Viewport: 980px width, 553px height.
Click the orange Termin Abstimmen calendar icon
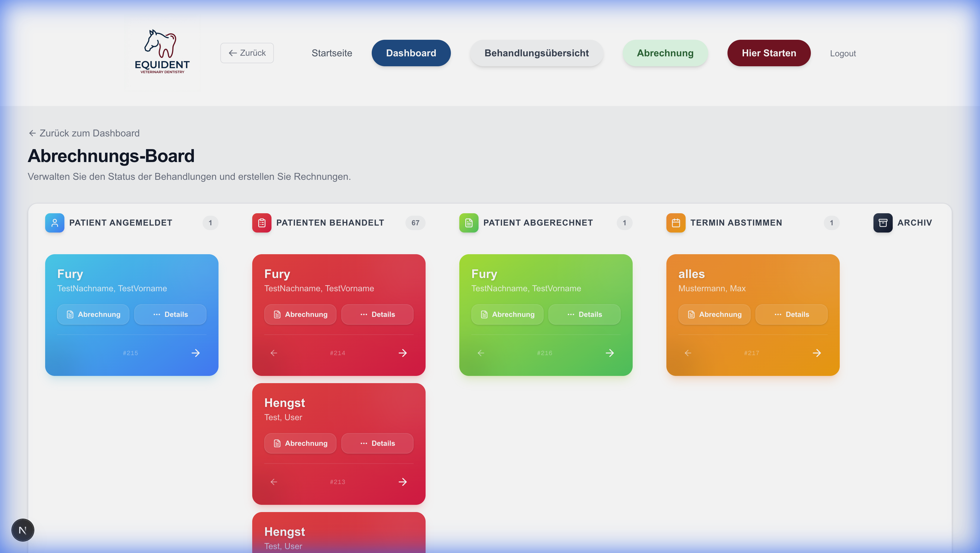click(x=675, y=223)
